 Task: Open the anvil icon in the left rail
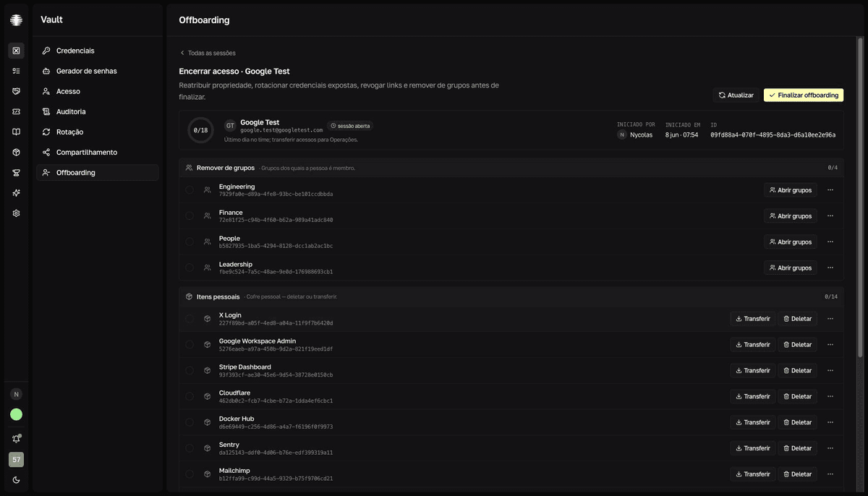(16, 172)
